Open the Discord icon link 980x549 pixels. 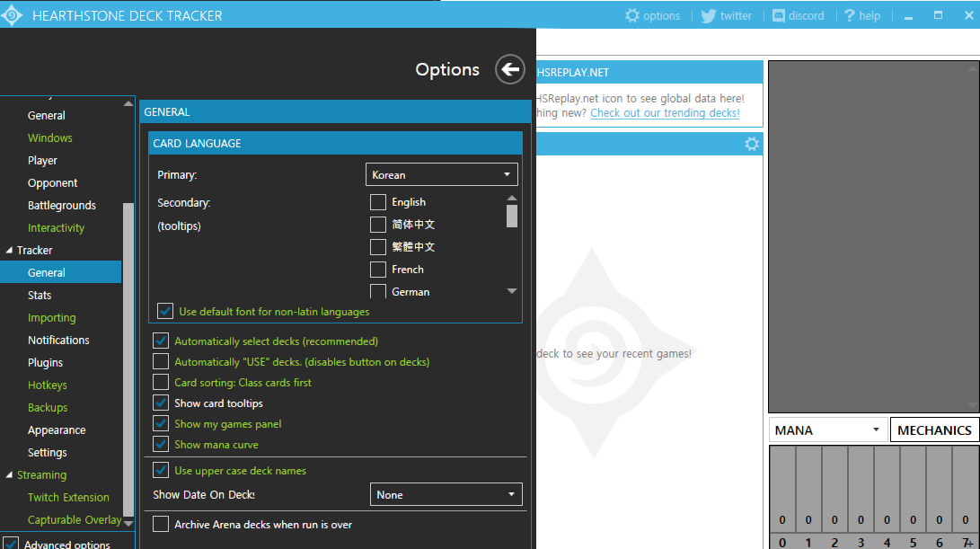tap(779, 15)
